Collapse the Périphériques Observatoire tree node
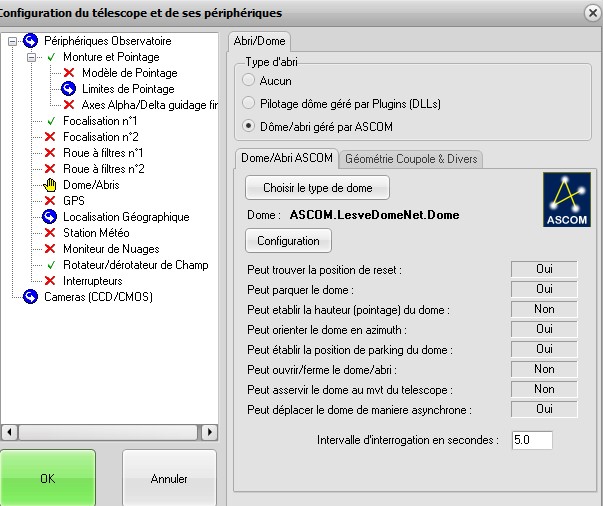 [x=12, y=41]
